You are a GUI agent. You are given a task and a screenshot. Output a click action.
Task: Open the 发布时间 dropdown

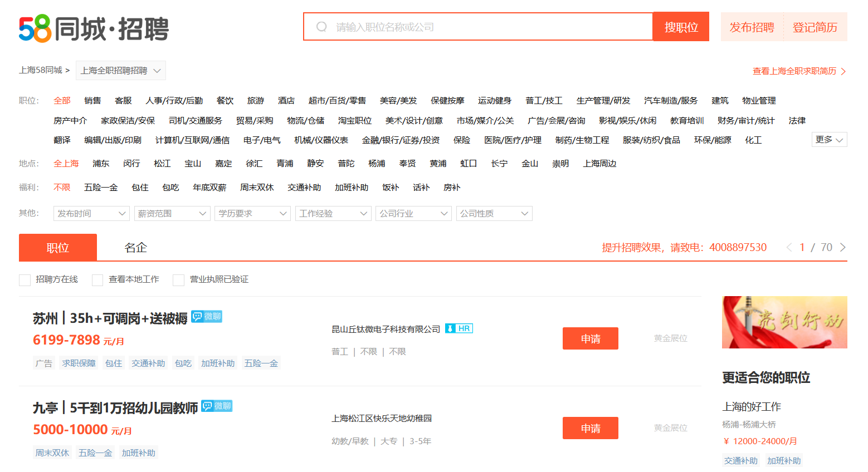pos(91,214)
